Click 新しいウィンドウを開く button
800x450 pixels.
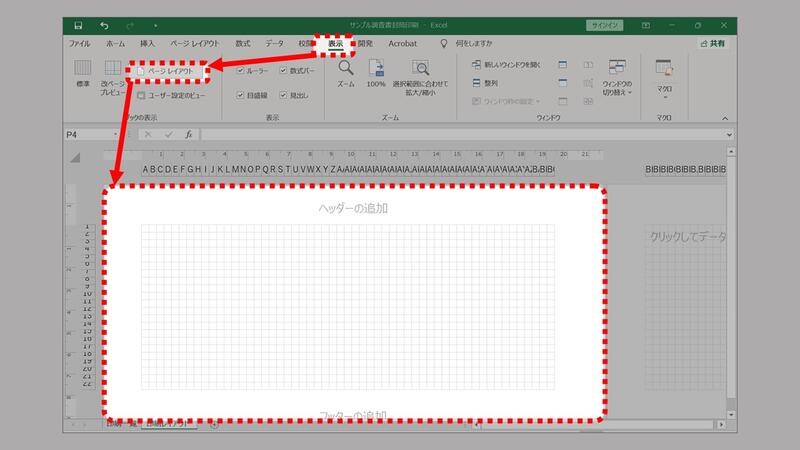pos(506,65)
